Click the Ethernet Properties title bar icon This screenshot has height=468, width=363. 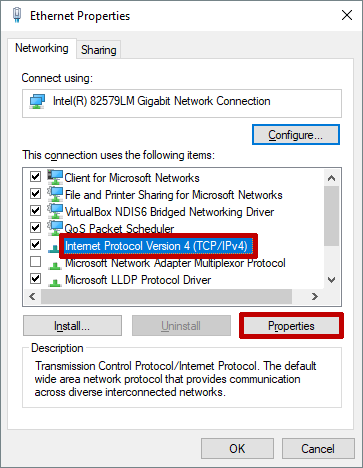pos(17,15)
